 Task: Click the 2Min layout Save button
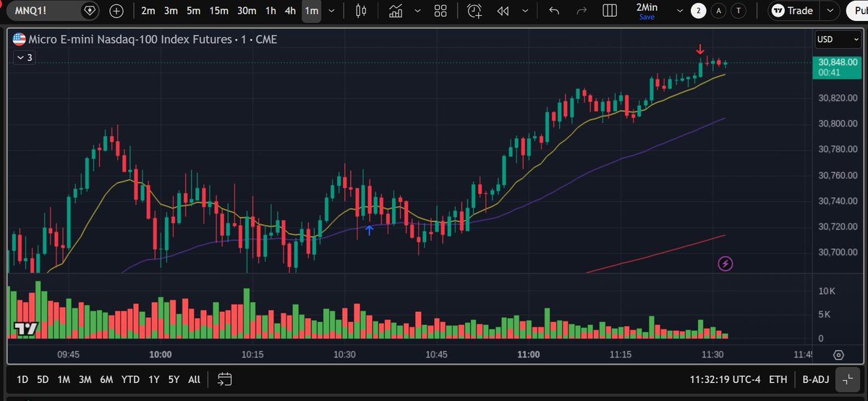pos(647,17)
